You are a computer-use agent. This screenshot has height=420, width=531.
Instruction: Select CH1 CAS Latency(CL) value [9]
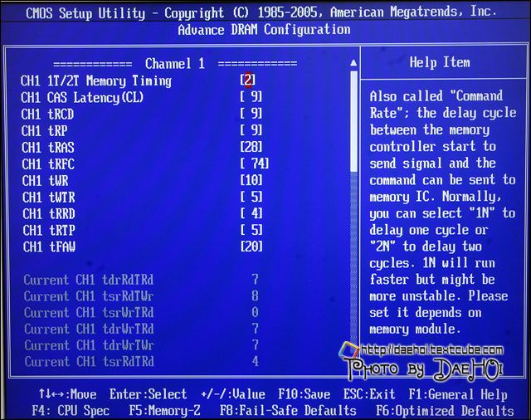pos(251,97)
